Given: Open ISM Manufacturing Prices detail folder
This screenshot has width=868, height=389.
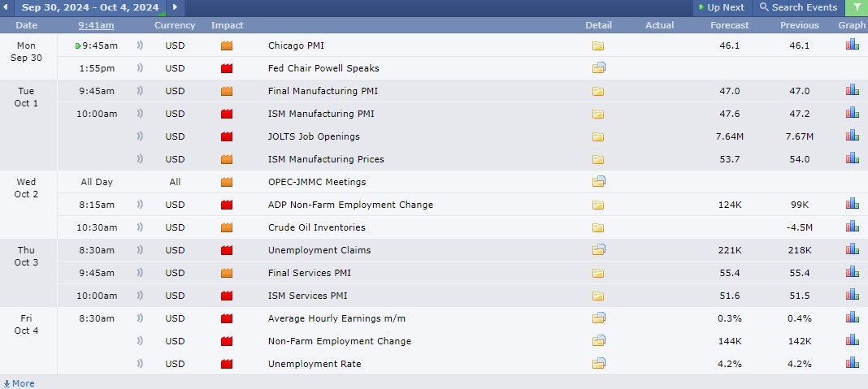Looking at the screenshot, I should point(598,159).
